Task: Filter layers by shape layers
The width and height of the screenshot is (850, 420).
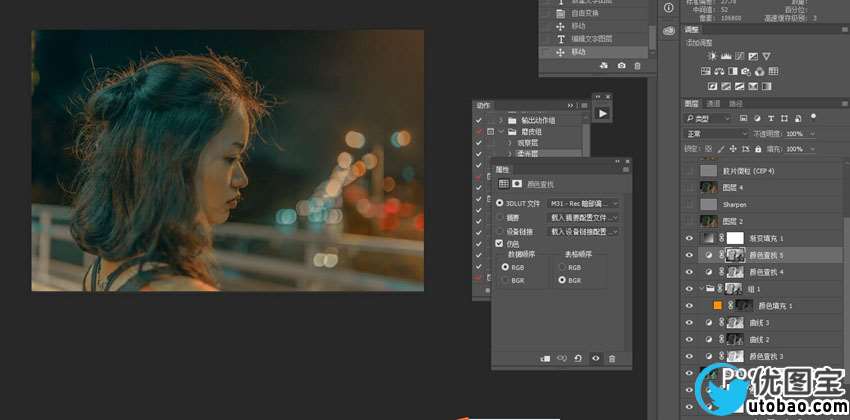Action: [784, 118]
